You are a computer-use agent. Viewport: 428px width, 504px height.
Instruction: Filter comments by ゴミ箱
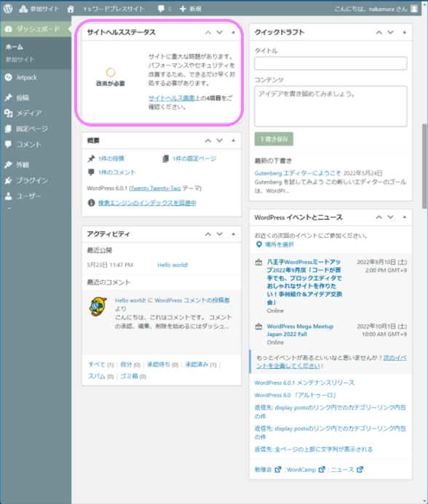[129, 377]
